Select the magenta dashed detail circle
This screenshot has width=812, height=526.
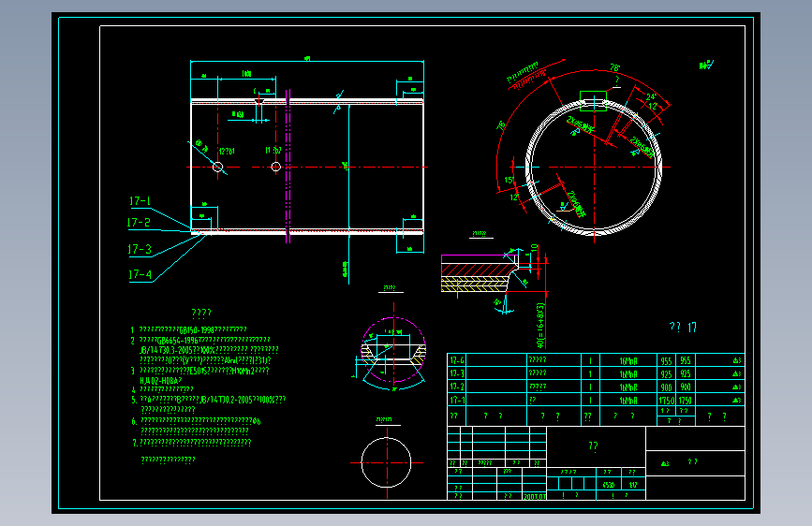pyautogui.click(x=393, y=349)
